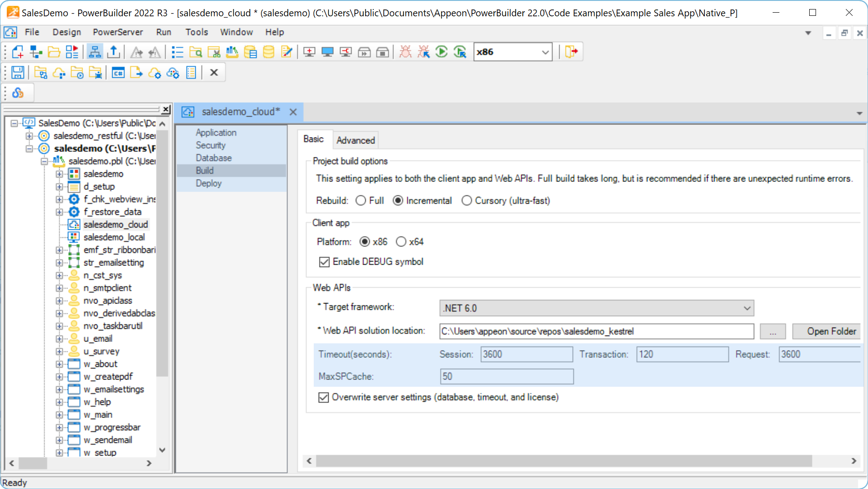Image resolution: width=868 pixels, height=489 pixels.
Task: Switch to the Basic tab
Action: 313,139
